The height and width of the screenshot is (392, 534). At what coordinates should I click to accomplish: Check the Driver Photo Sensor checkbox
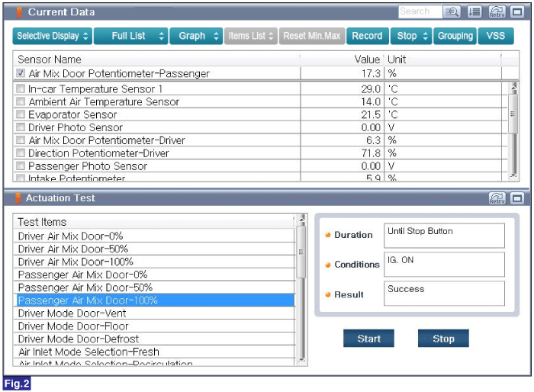pos(21,127)
